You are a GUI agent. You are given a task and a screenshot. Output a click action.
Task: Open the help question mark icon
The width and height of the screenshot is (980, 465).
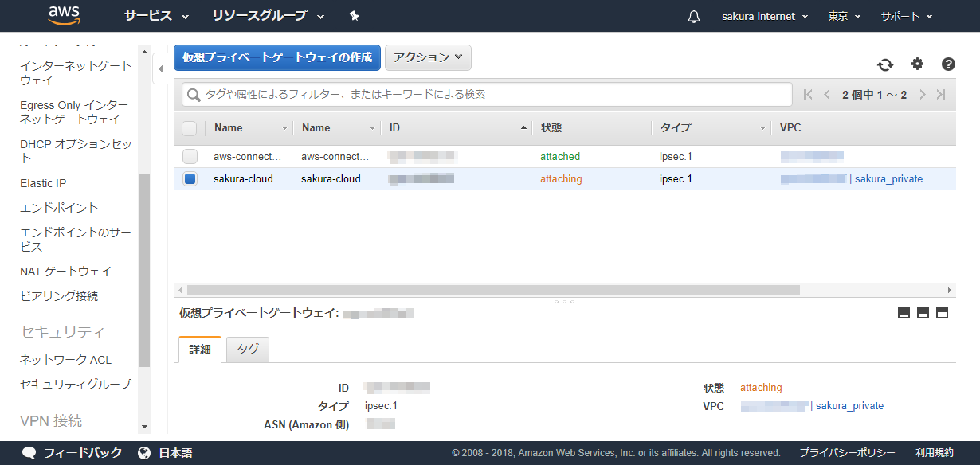[948, 64]
